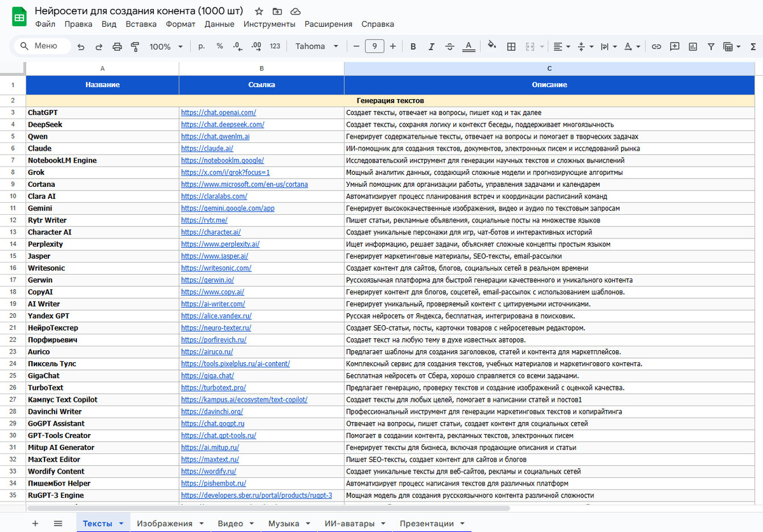Show all sheets list

[58, 523]
